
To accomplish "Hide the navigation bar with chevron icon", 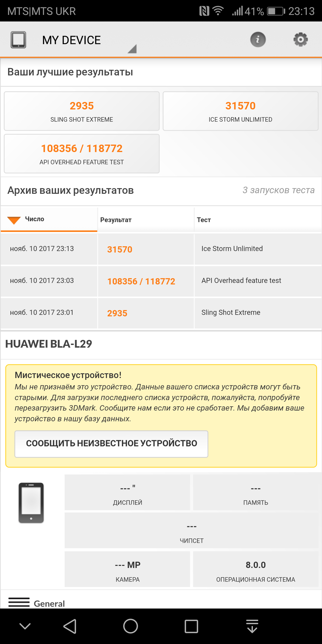I will tap(25, 626).
